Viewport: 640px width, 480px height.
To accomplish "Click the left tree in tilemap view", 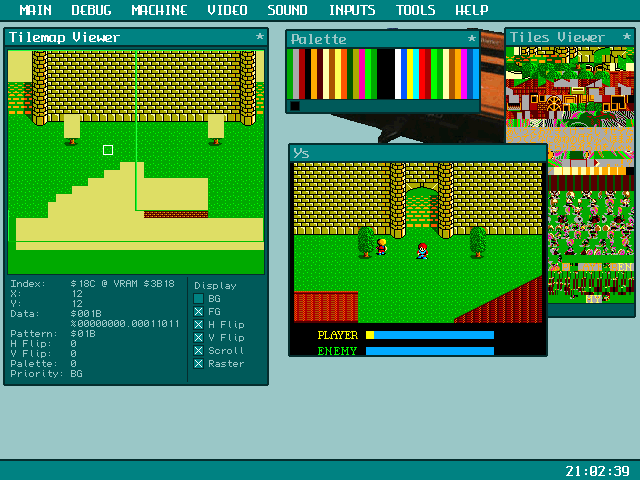I will tap(72, 142).
